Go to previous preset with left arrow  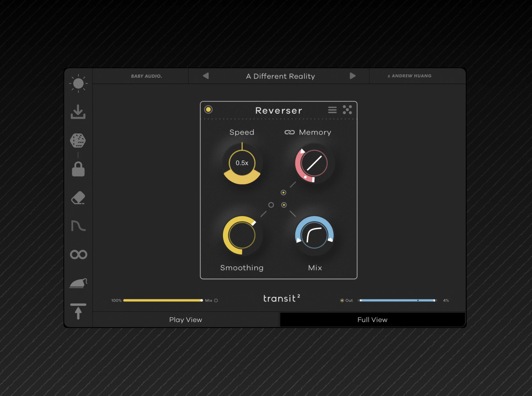point(206,76)
